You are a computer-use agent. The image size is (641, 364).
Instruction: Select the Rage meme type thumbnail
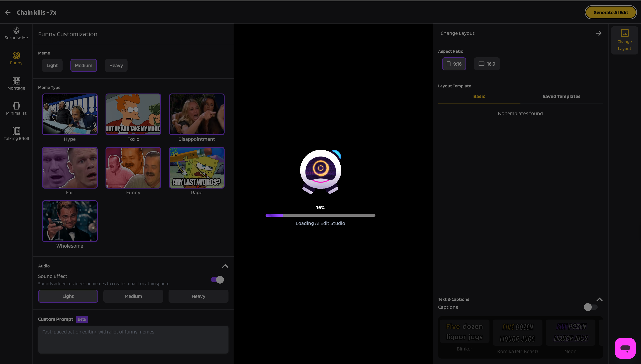(x=197, y=168)
